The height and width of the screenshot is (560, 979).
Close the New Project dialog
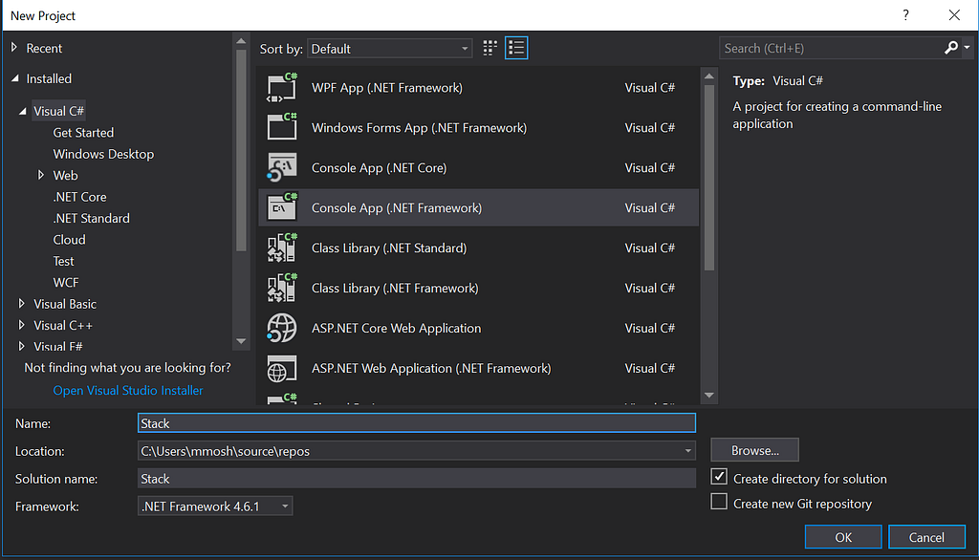[x=954, y=15]
